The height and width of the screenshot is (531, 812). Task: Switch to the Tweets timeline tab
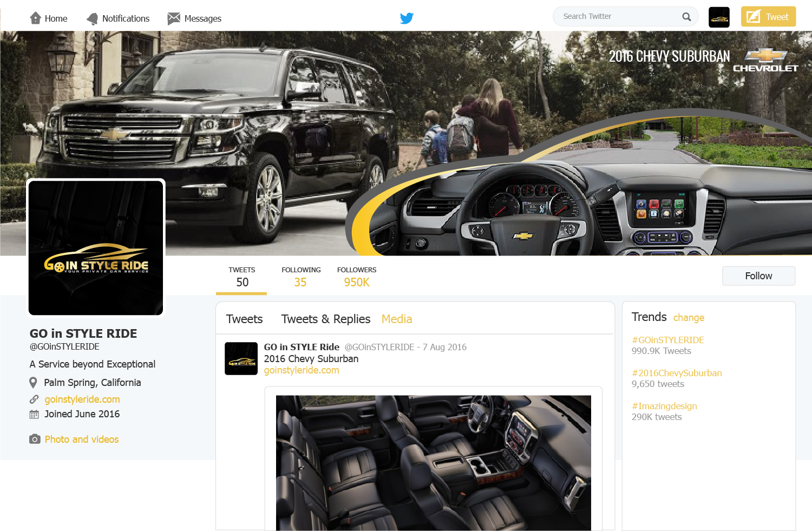click(x=244, y=319)
